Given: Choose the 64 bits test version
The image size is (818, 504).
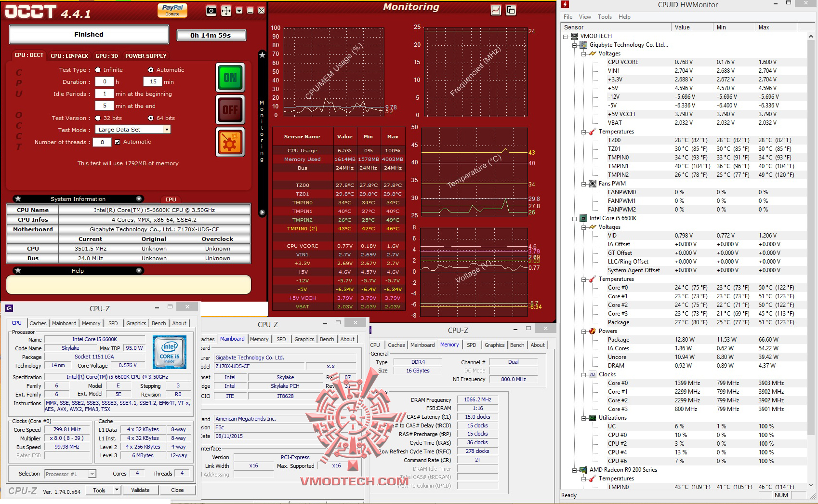Looking at the screenshot, I should point(151,118).
